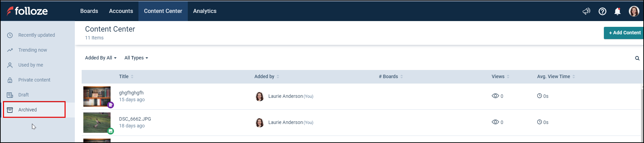Open the help question mark icon
644x143 pixels.
pyautogui.click(x=602, y=11)
